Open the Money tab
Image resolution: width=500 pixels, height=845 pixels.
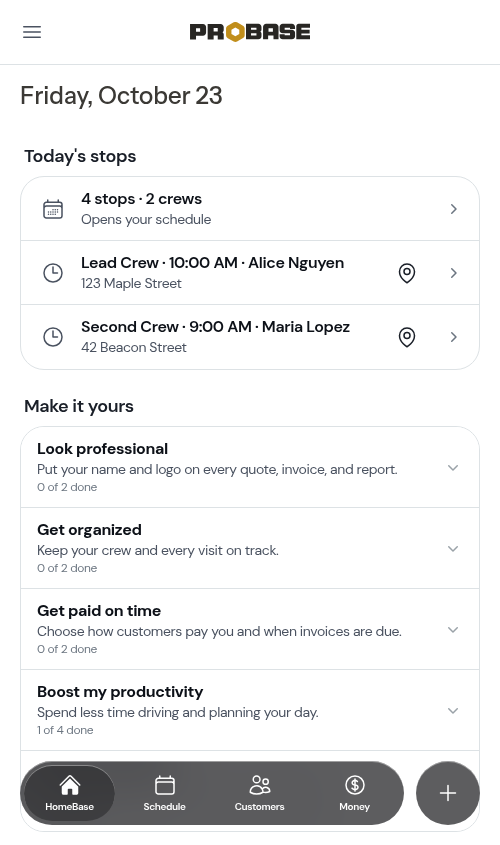[355, 793]
